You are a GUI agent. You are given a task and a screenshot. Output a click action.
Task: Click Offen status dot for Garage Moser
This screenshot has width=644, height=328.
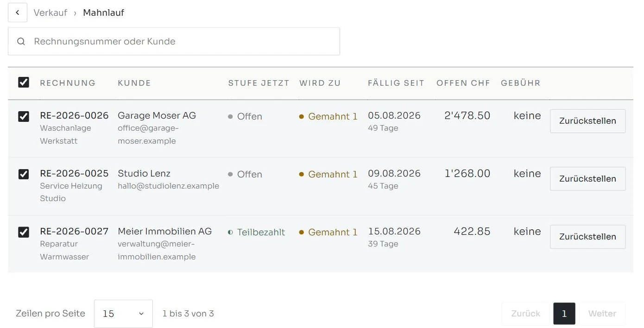click(230, 117)
